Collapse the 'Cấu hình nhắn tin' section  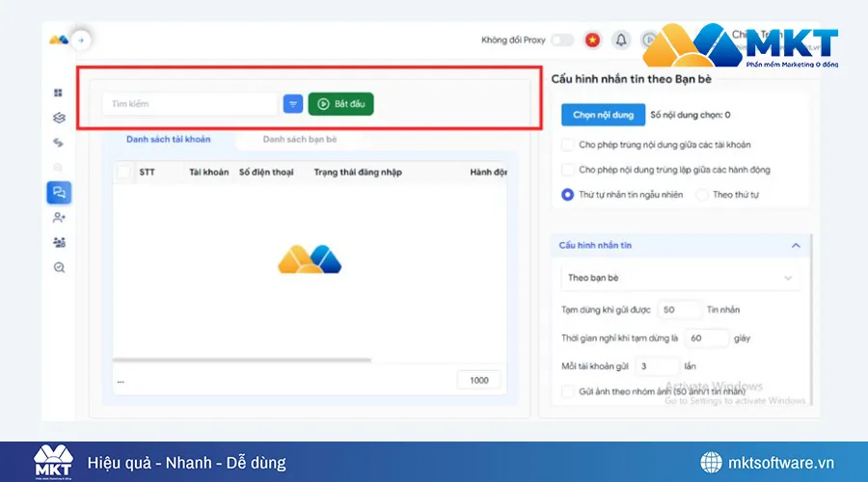pos(796,246)
